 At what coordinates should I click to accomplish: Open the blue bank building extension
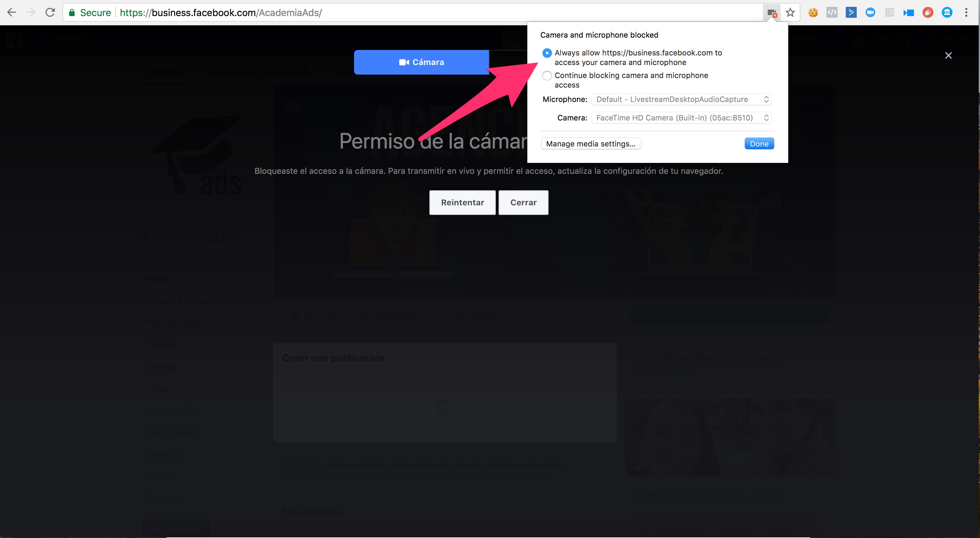coord(947,13)
